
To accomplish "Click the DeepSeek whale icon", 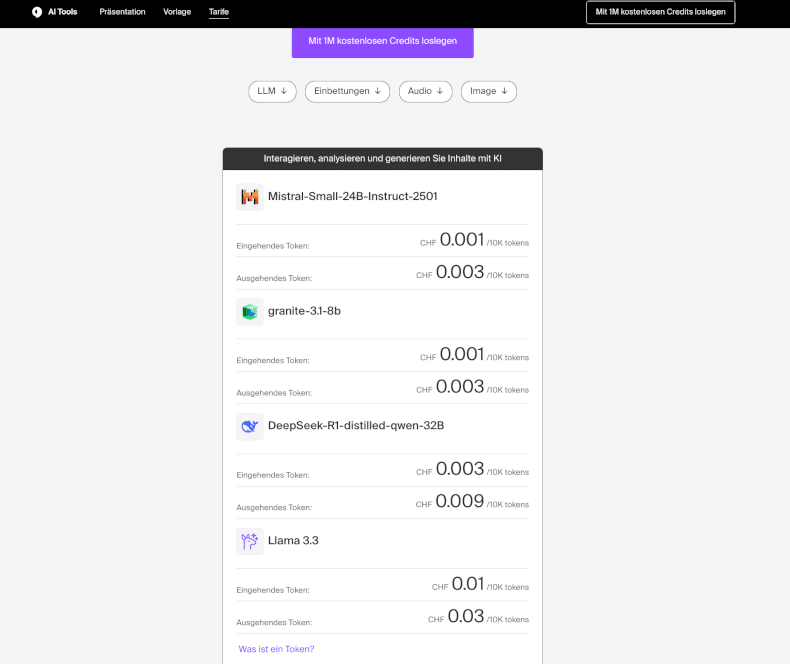I will pyautogui.click(x=250, y=426).
